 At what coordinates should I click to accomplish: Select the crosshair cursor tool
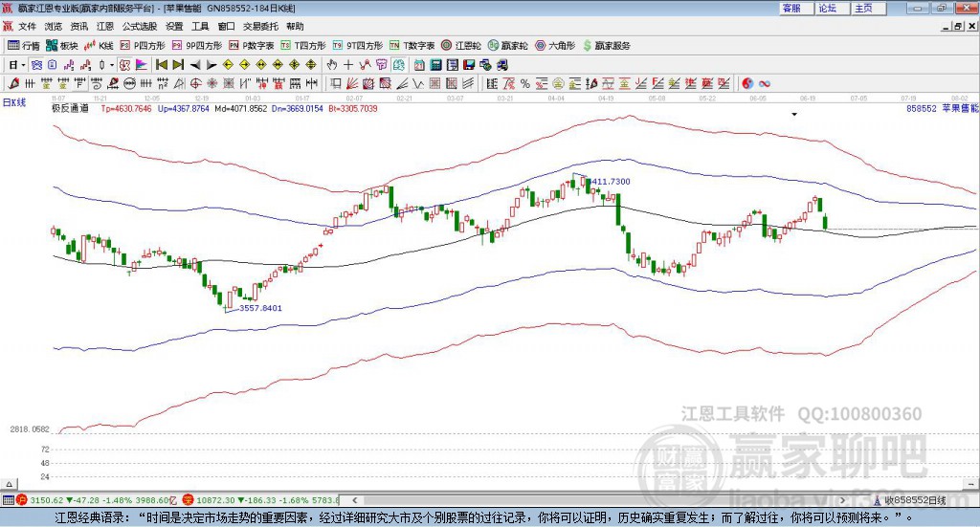pos(348,65)
